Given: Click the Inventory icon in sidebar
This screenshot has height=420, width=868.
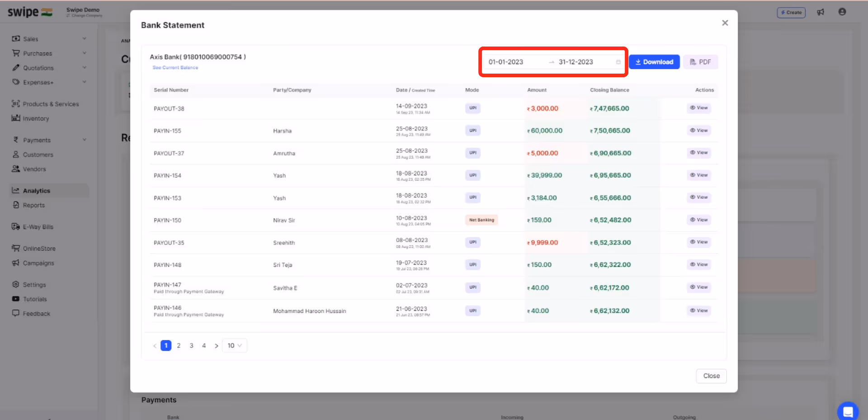Looking at the screenshot, I should [x=16, y=118].
